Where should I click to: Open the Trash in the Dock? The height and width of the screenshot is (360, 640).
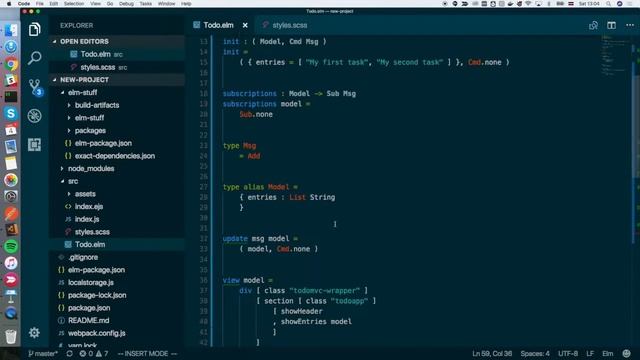coord(11,337)
